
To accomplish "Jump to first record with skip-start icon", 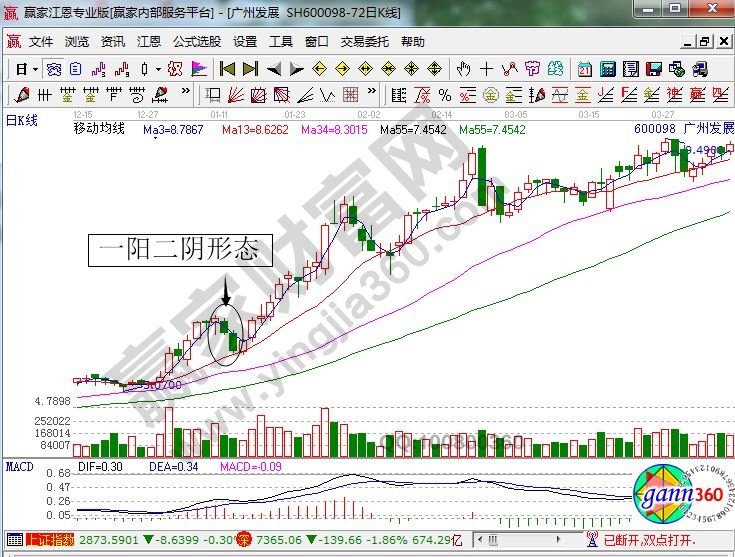I will tap(227, 69).
